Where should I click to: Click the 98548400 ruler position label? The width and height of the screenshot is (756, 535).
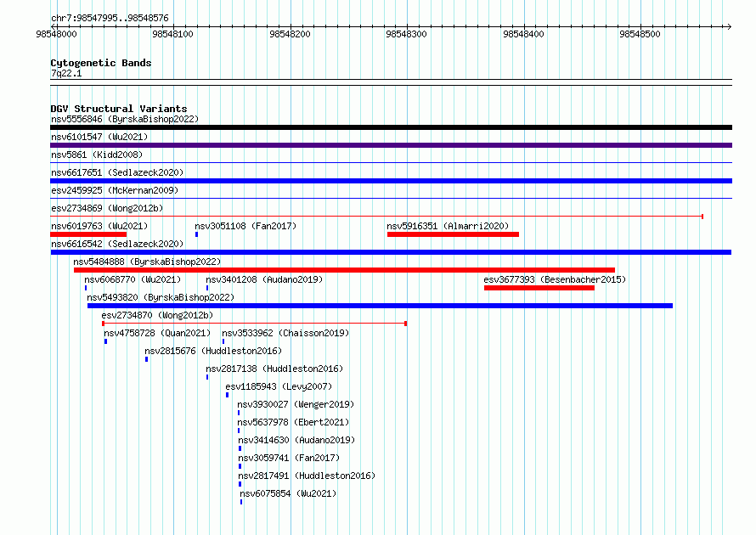pyautogui.click(x=523, y=34)
